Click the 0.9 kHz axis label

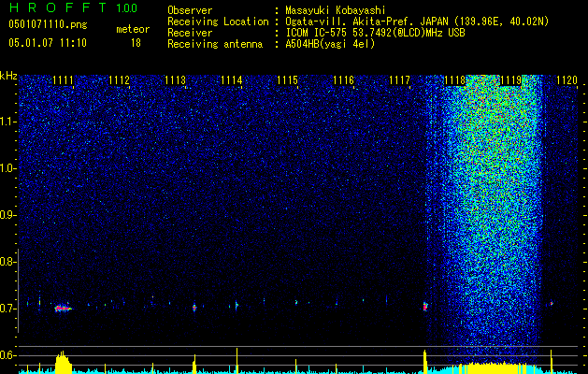(x=7, y=215)
